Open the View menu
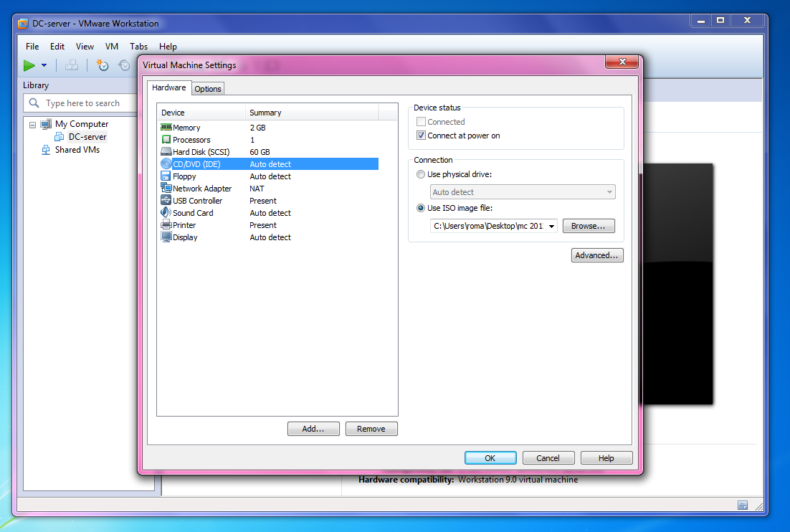This screenshot has width=790, height=532. click(85, 47)
